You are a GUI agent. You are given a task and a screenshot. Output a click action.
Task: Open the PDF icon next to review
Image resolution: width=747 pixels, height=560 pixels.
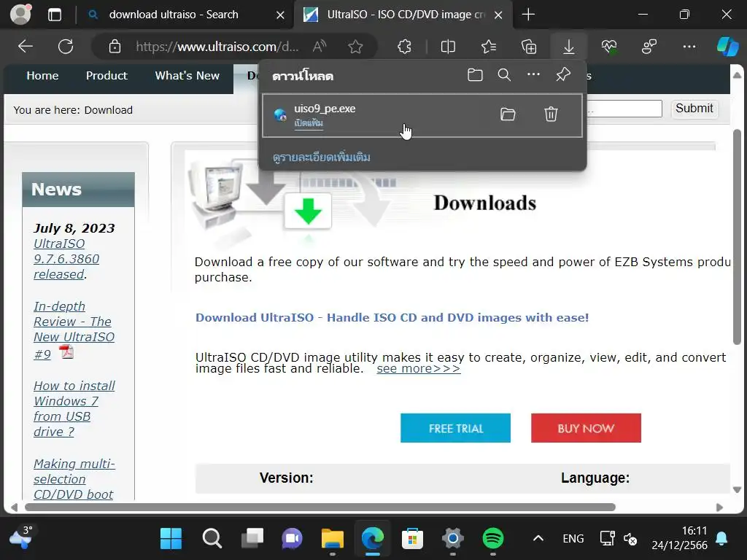66,352
